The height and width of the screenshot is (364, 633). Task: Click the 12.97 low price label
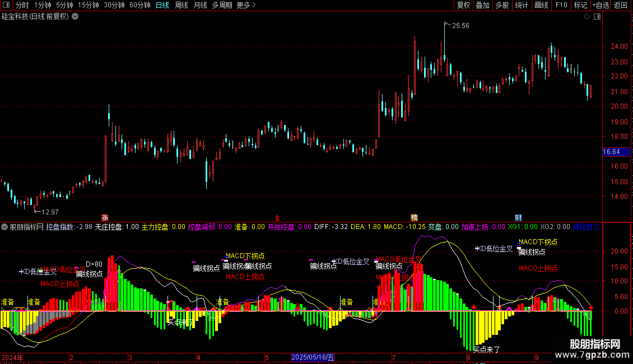50,212
